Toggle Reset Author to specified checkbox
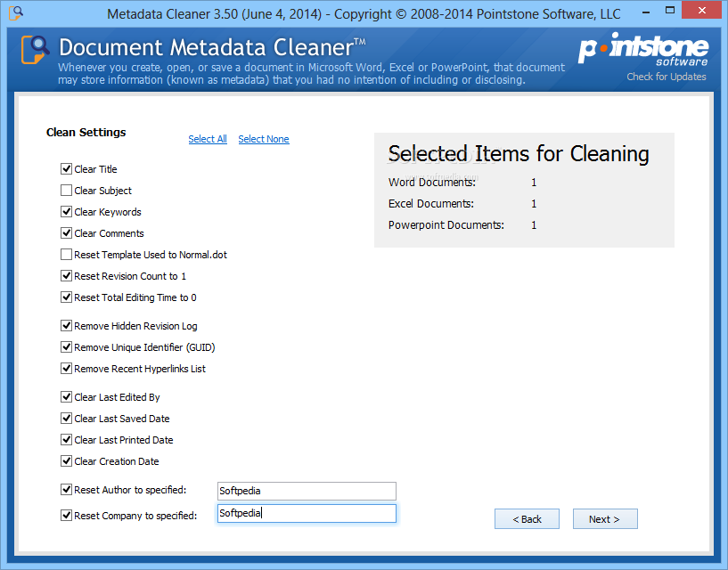 pyautogui.click(x=67, y=490)
